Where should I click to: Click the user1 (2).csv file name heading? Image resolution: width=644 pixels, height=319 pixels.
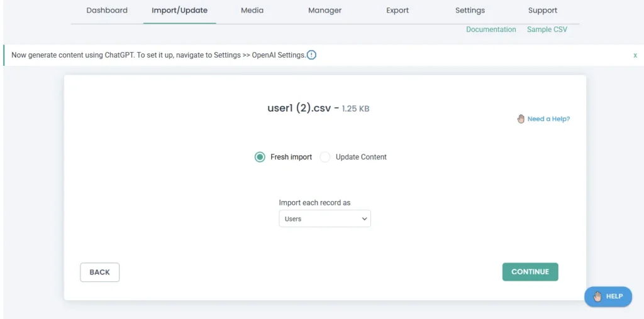pos(299,108)
